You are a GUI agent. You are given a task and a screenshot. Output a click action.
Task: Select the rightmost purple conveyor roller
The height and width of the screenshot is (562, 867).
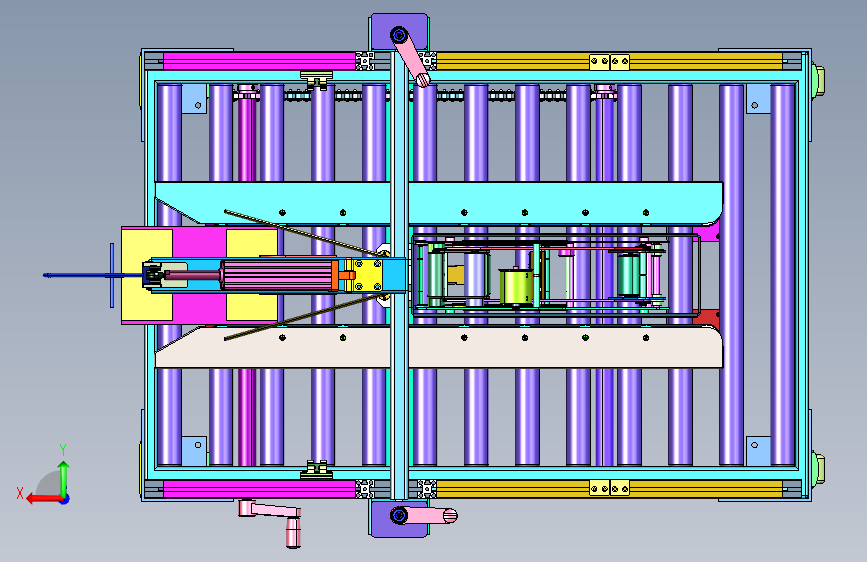pos(782,275)
